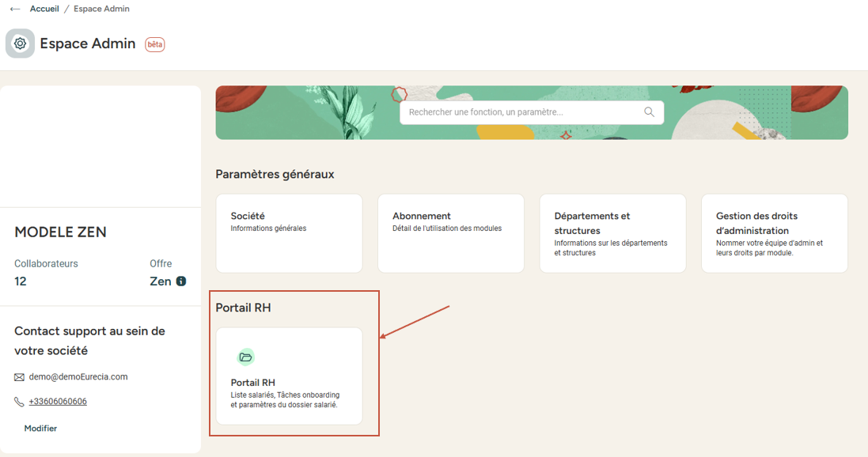Screen dimensions: 868x457
Task: Click the green folder icon in Portail RH
Action: 246,357
